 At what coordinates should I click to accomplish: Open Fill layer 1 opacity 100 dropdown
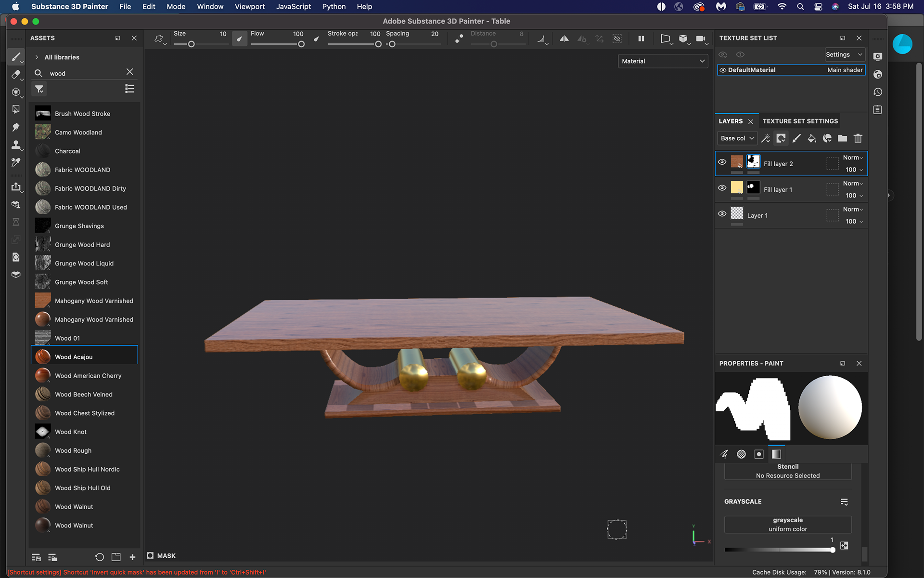[x=854, y=196]
